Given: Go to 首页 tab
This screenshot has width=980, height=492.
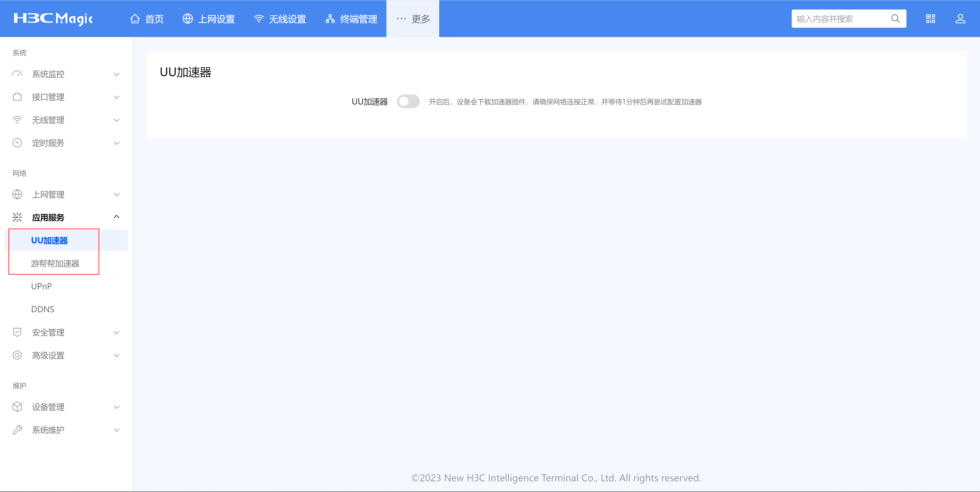Looking at the screenshot, I should coord(147,19).
